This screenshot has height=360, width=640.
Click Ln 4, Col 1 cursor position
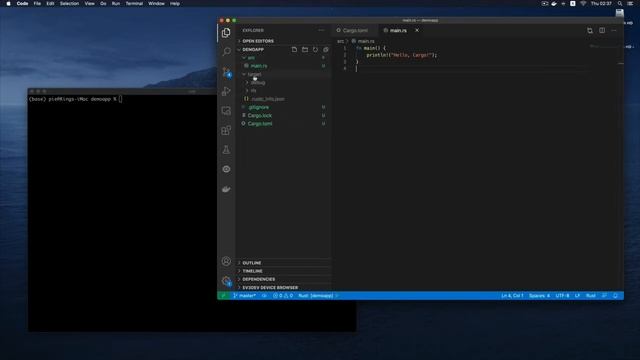(512, 296)
